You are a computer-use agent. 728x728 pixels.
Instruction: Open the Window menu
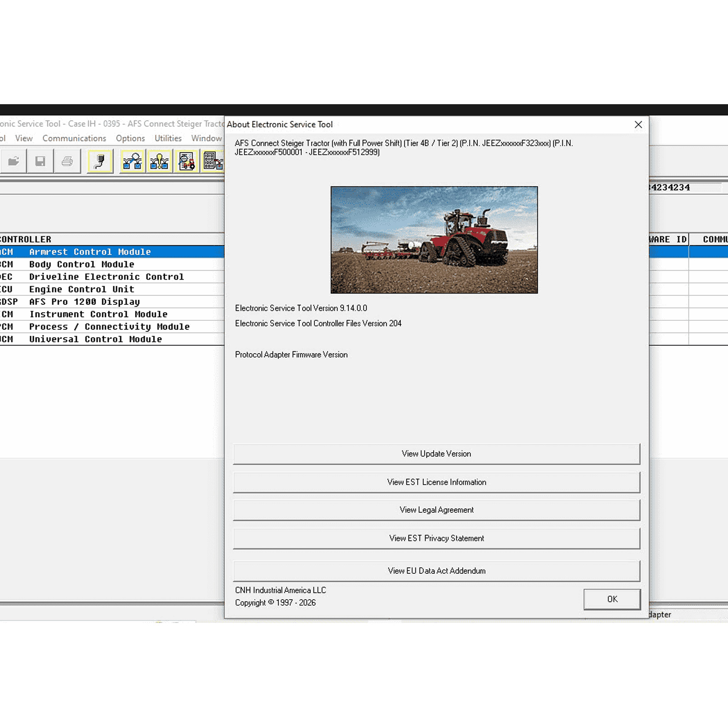pos(207,138)
